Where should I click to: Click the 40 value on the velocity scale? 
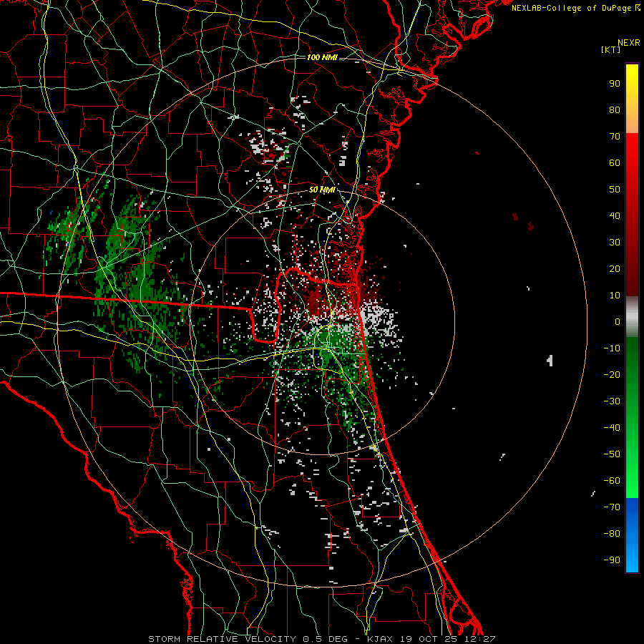pos(615,215)
